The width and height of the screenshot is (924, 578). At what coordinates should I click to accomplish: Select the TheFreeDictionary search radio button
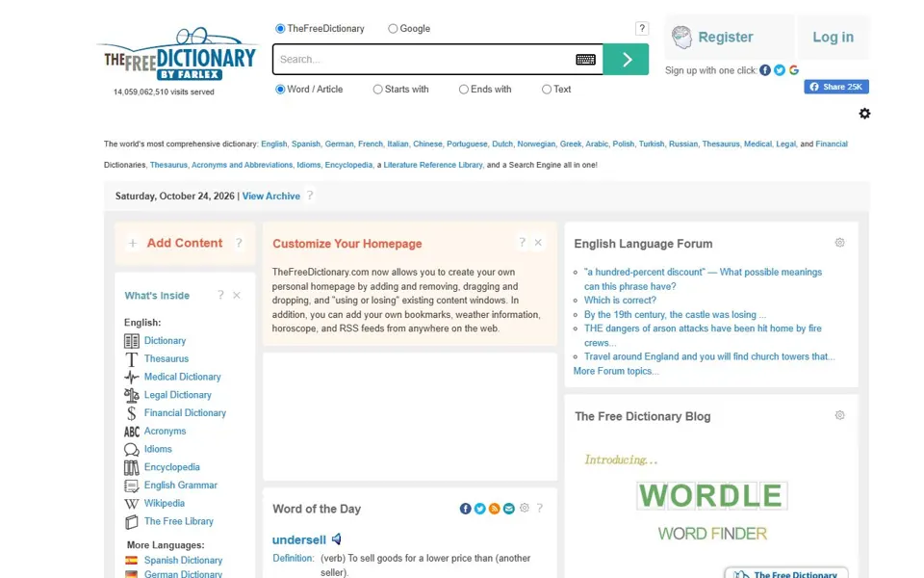point(280,28)
